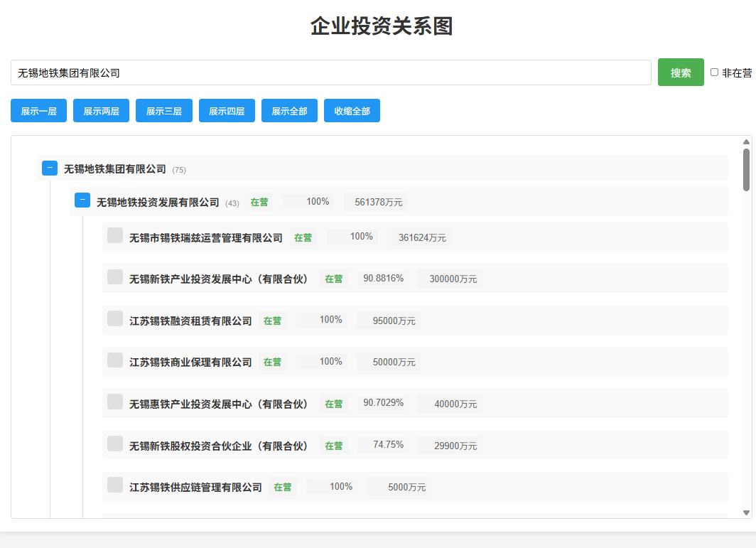Image resolution: width=756 pixels, height=548 pixels.
Task: Click the scrollbar up arrow
Action: click(746, 142)
